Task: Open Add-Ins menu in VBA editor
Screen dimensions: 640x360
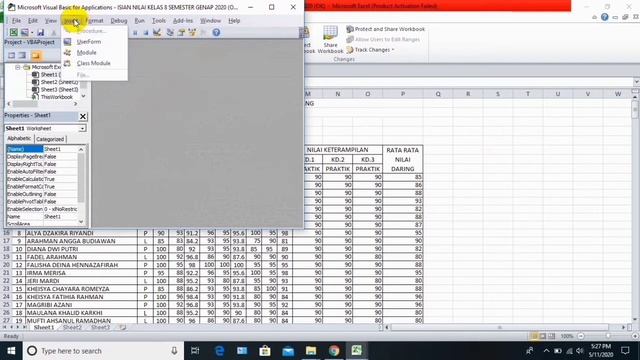Action: pos(183,20)
